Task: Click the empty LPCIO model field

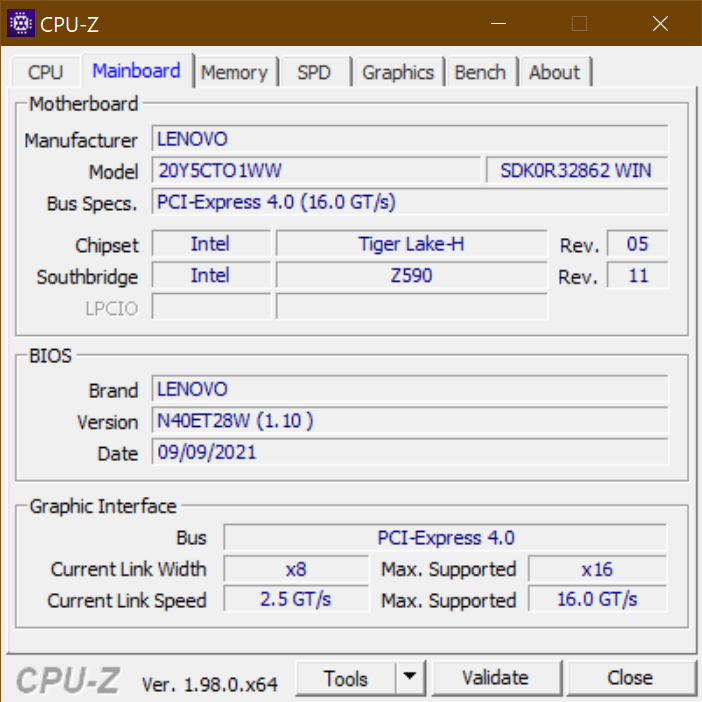Action: [x=411, y=307]
